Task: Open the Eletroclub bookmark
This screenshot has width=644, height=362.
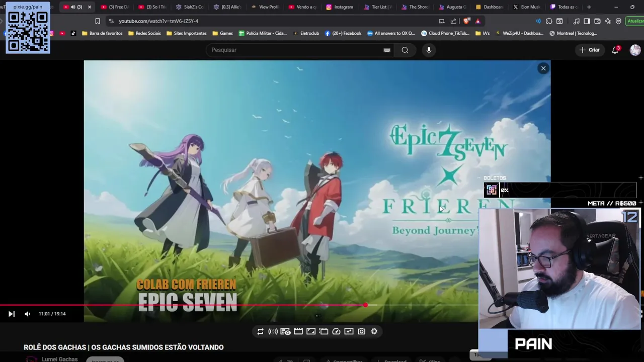Action: (305, 33)
